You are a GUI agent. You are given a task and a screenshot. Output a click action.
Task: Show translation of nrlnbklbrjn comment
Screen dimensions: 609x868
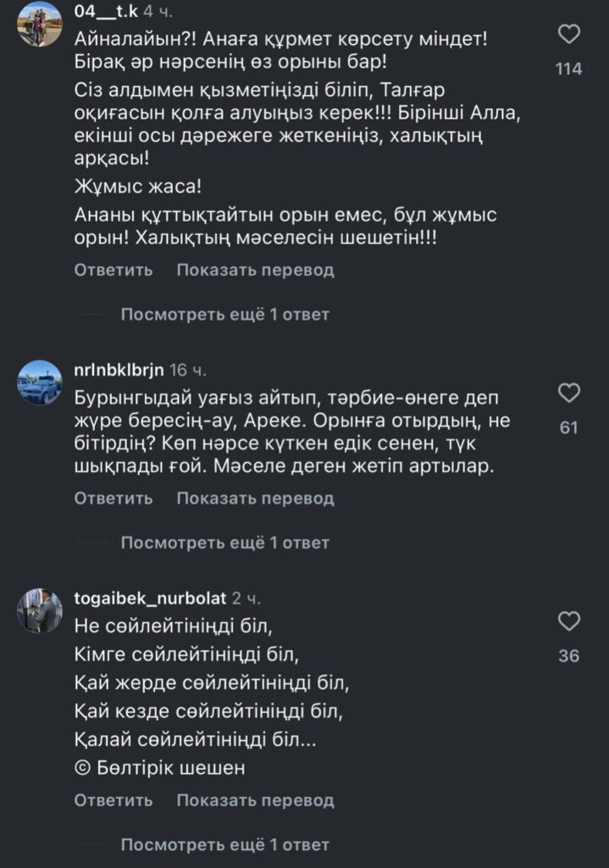click(255, 498)
